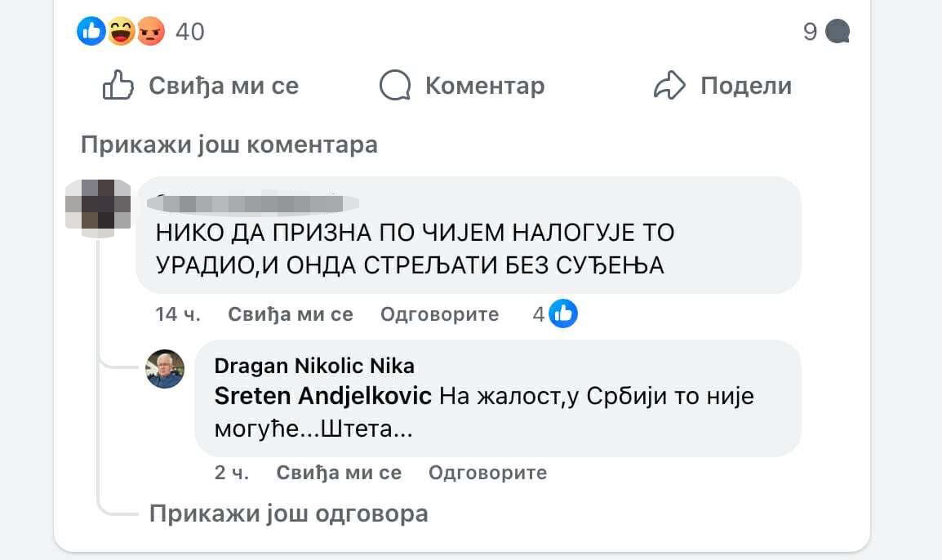Image resolution: width=942 pixels, height=560 pixels.
Task: Click the speech bubble Коментар icon
Action: click(395, 86)
